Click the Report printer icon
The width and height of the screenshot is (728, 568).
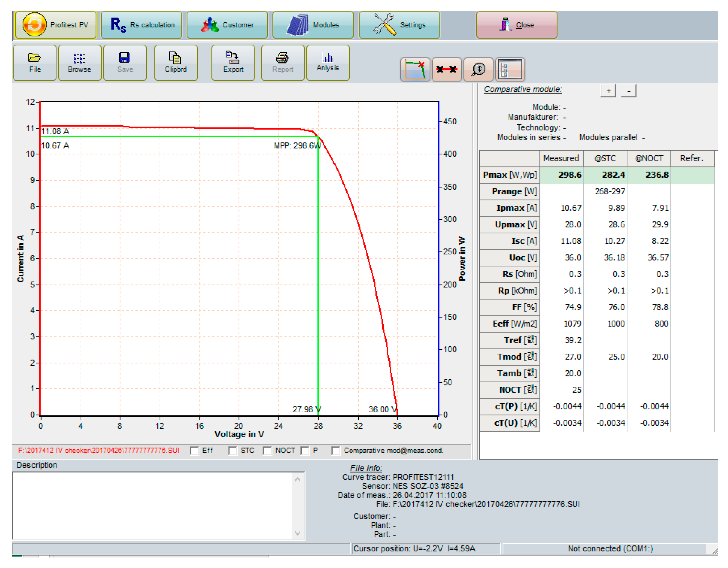283,63
